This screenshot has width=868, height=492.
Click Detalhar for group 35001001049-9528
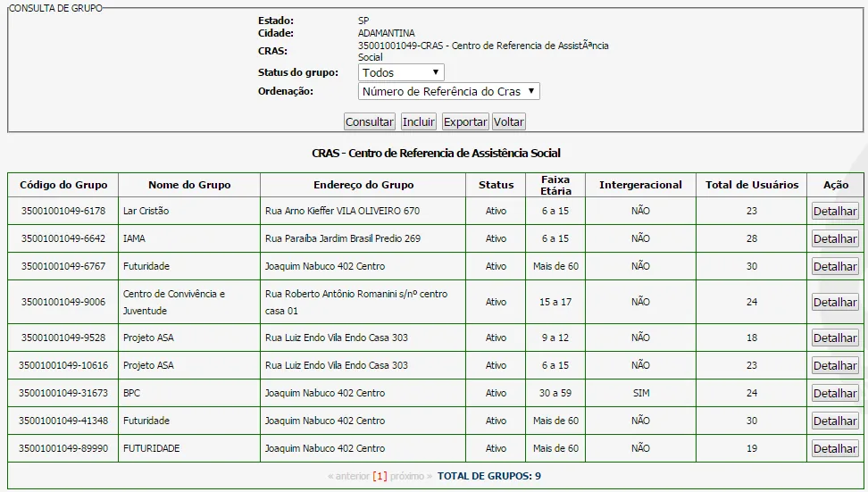point(835,338)
